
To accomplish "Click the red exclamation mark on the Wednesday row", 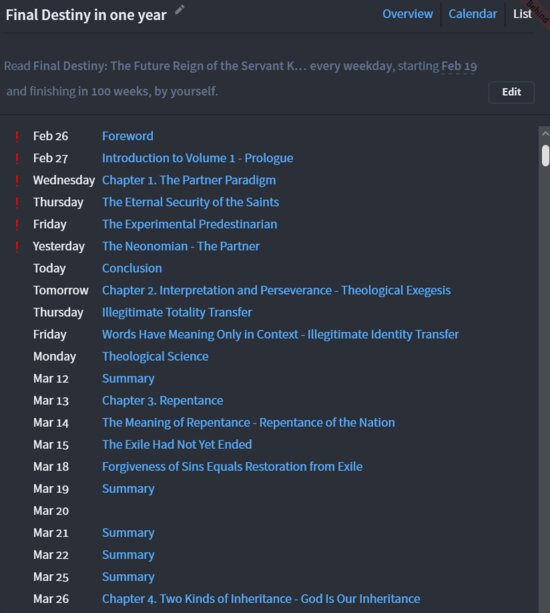I will (17, 181).
